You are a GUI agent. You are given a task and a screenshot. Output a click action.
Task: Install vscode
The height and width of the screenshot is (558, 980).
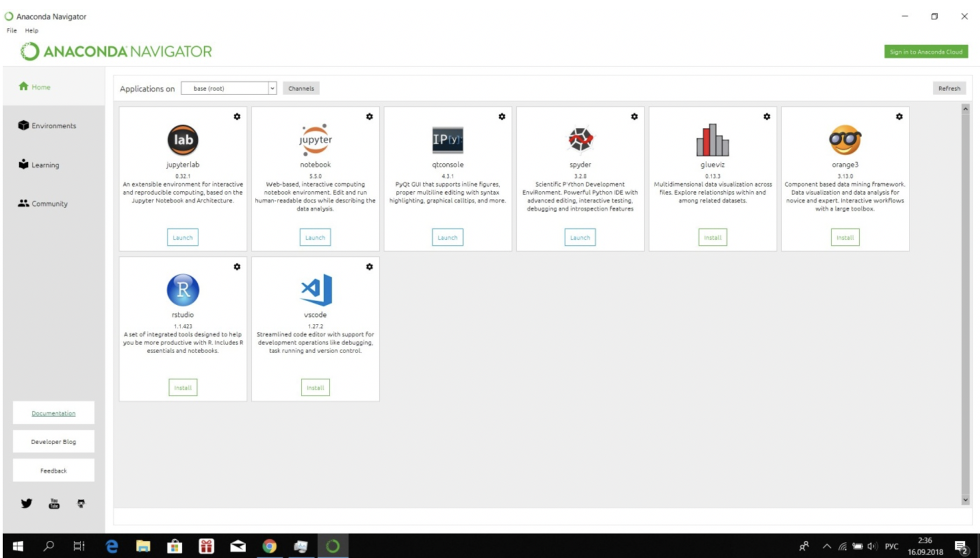(315, 388)
